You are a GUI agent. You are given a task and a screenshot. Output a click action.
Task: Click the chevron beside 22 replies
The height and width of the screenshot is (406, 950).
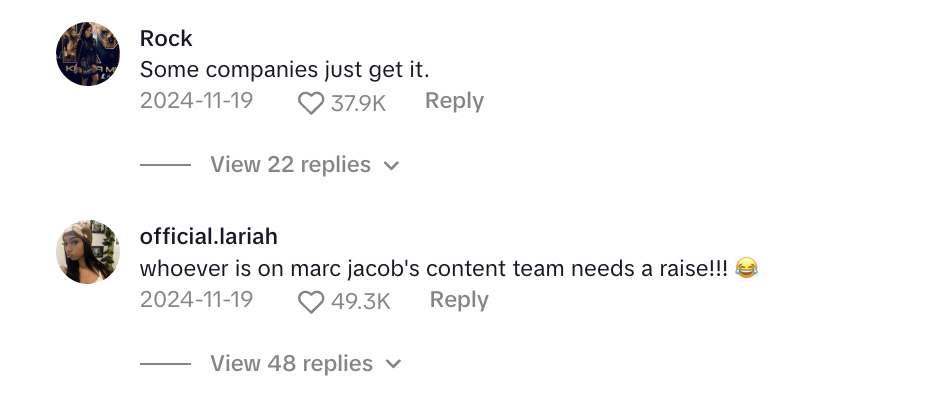[392, 165]
